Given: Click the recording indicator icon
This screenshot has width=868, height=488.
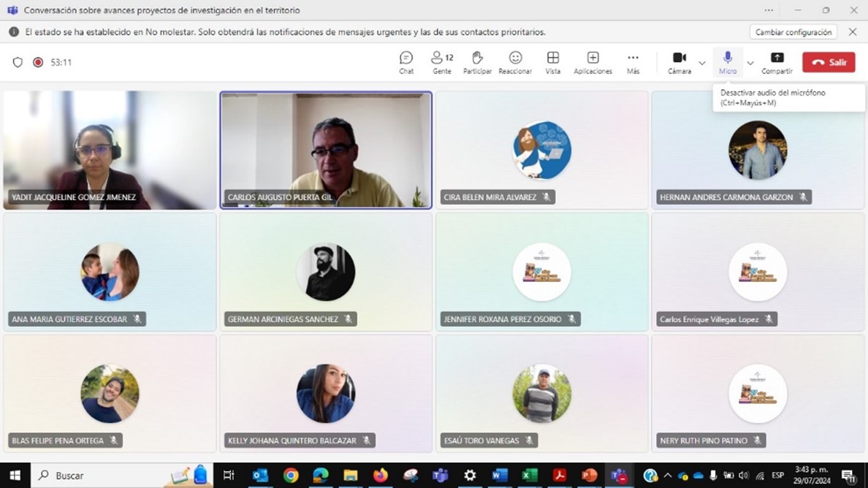Looking at the screenshot, I should point(38,63).
